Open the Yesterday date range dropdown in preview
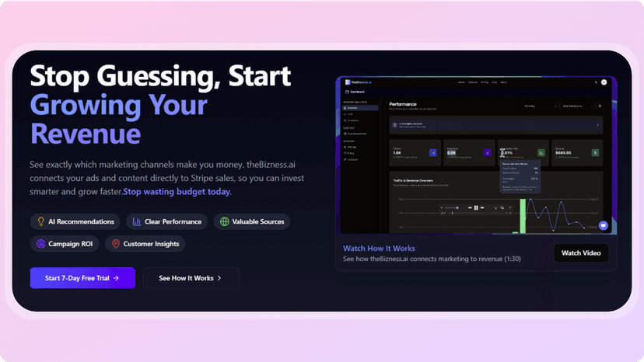 [540, 106]
